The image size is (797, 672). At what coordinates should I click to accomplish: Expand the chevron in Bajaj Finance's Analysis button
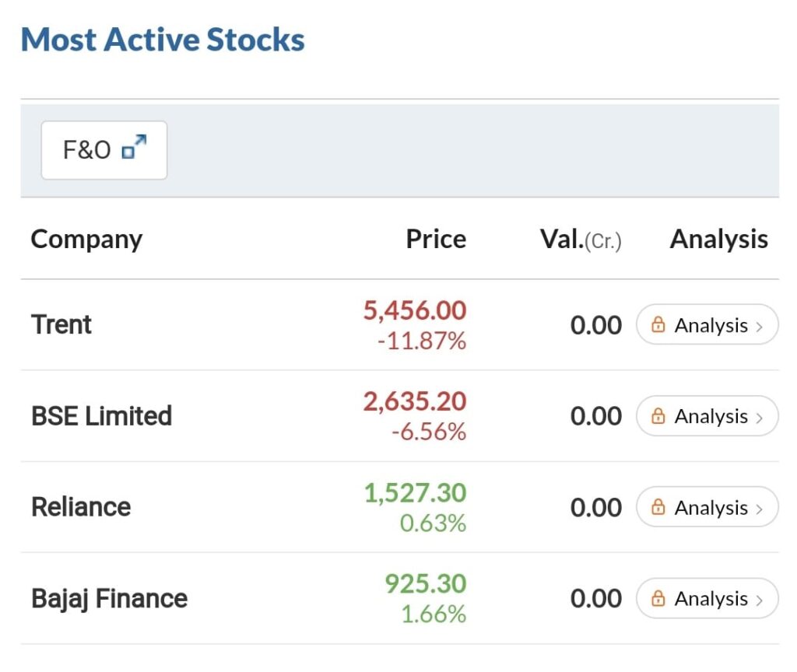pos(760,600)
